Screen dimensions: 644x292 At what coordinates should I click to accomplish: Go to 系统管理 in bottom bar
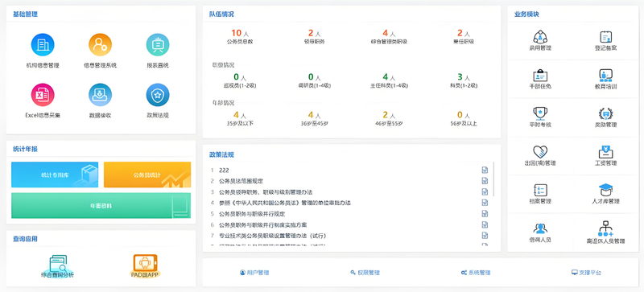[476, 272]
